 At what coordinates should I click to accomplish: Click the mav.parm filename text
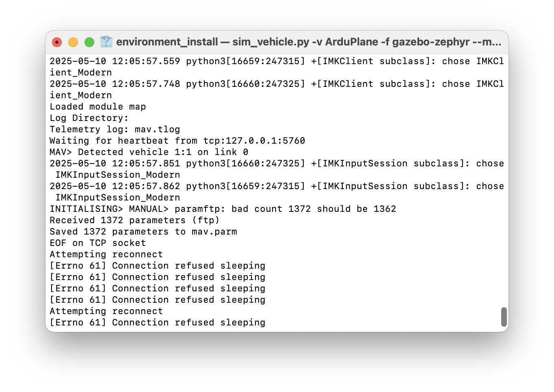pos(214,232)
